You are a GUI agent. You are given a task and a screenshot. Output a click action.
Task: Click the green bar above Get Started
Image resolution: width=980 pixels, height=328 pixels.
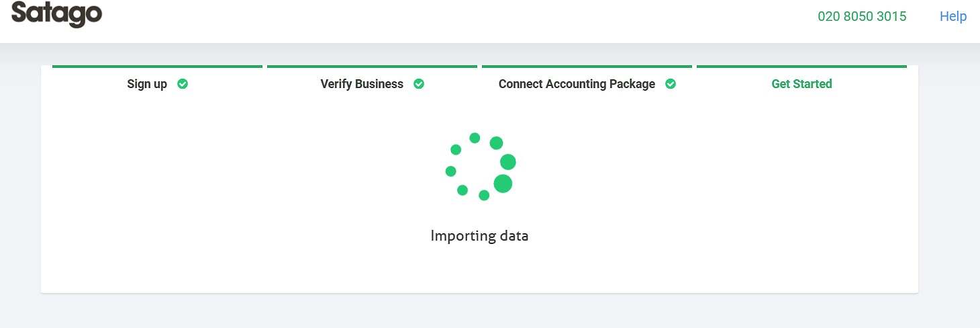coord(801,67)
